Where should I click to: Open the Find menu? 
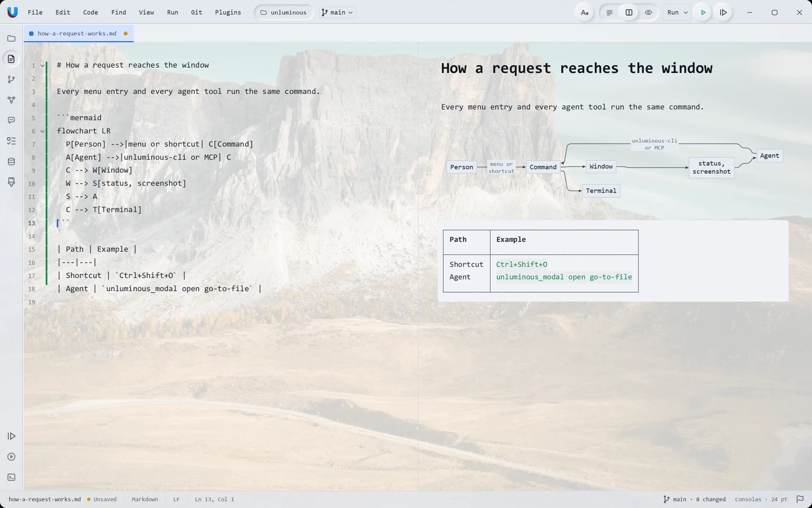coord(119,13)
